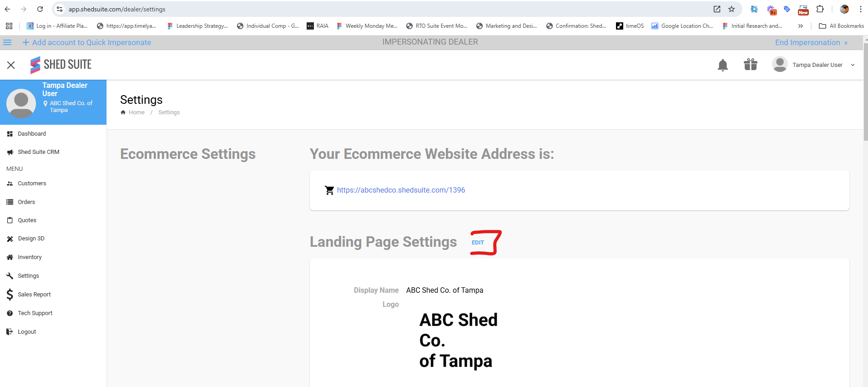Screen dimensions: 868x387
Task: Click the browser reload button
Action: coord(40,9)
